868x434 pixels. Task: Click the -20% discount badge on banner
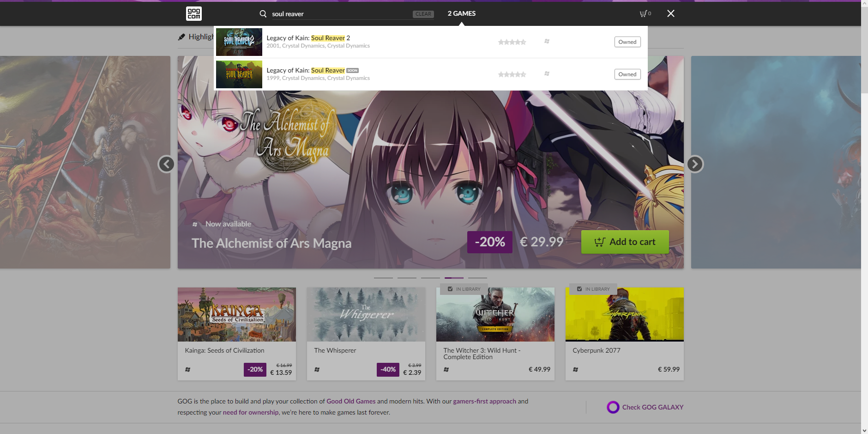point(490,242)
